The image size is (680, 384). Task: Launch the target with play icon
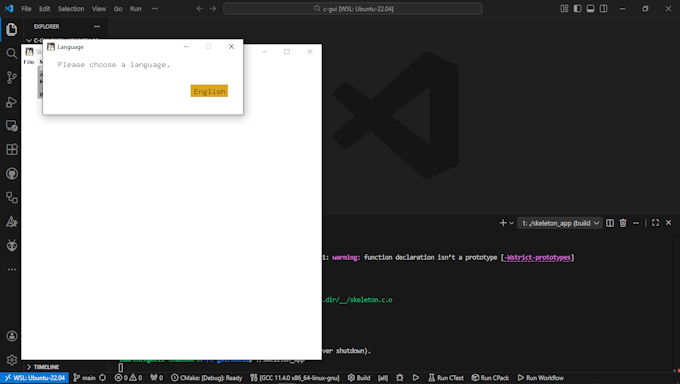pyautogui.click(x=415, y=378)
